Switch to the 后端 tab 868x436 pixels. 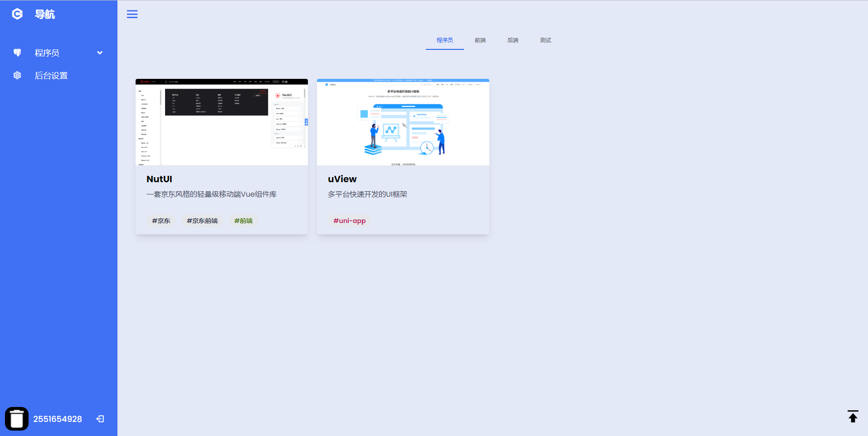(x=512, y=40)
